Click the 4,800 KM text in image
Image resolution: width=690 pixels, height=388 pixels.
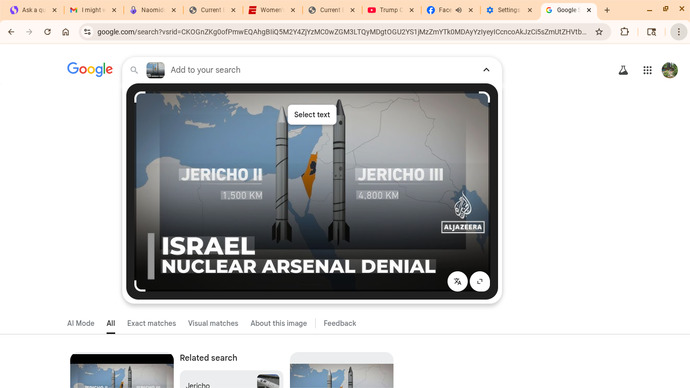click(378, 195)
